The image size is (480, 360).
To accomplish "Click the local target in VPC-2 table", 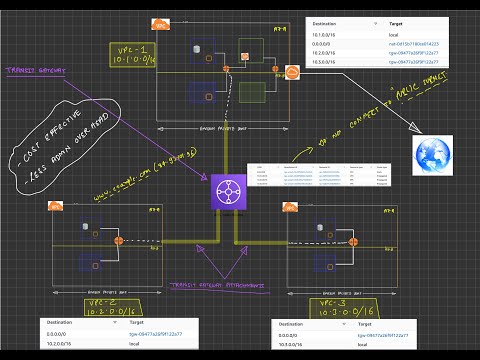I will pos(134,344).
